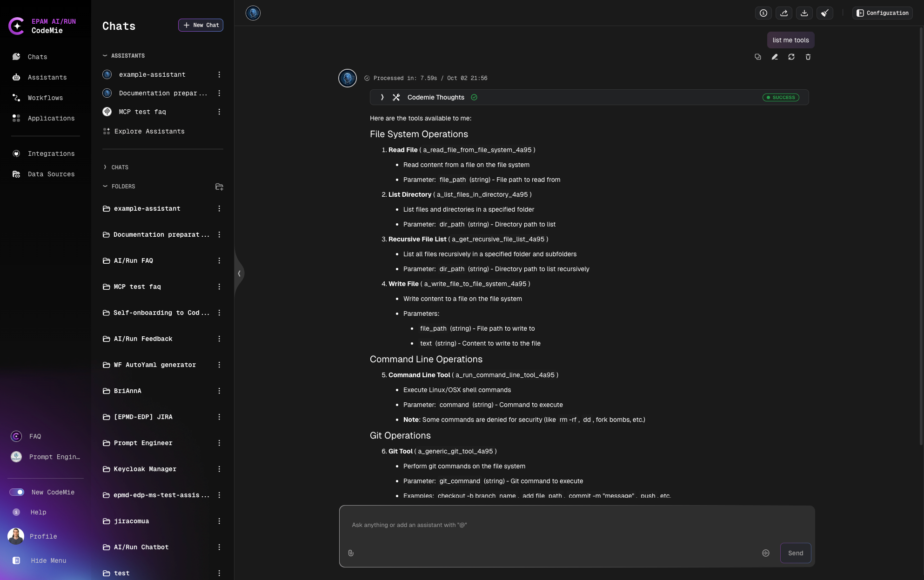Expand the Codemie Thoughts panel
The height and width of the screenshot is (580, 924).
pos(382,97)
